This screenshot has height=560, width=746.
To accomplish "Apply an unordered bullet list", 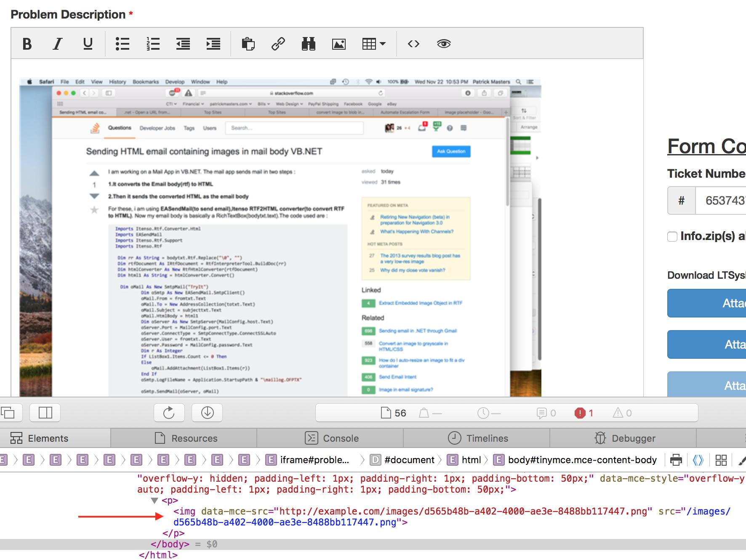I will click(123, 44).
